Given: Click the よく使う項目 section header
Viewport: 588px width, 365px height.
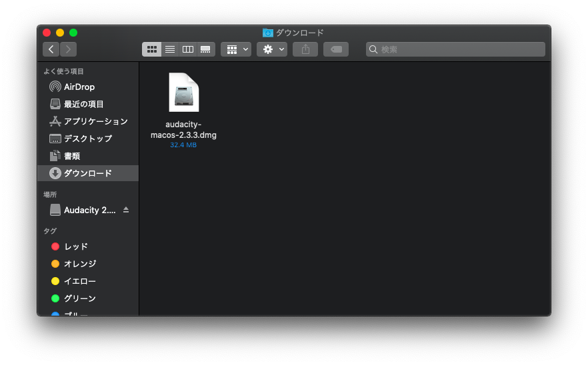Looking at the screenshot, I should tap(63, 71).
